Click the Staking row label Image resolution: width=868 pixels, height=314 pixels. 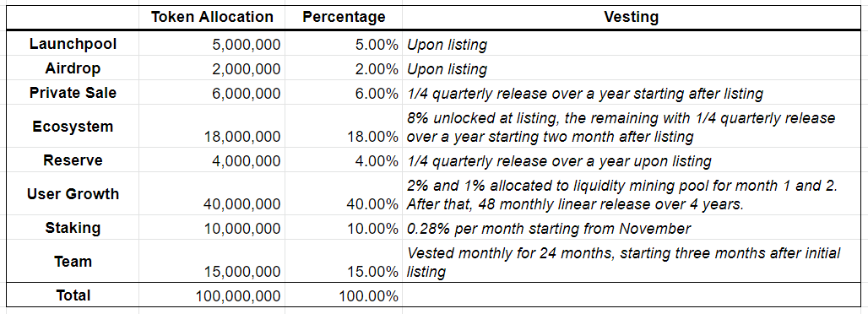click(x=73, y=228)
